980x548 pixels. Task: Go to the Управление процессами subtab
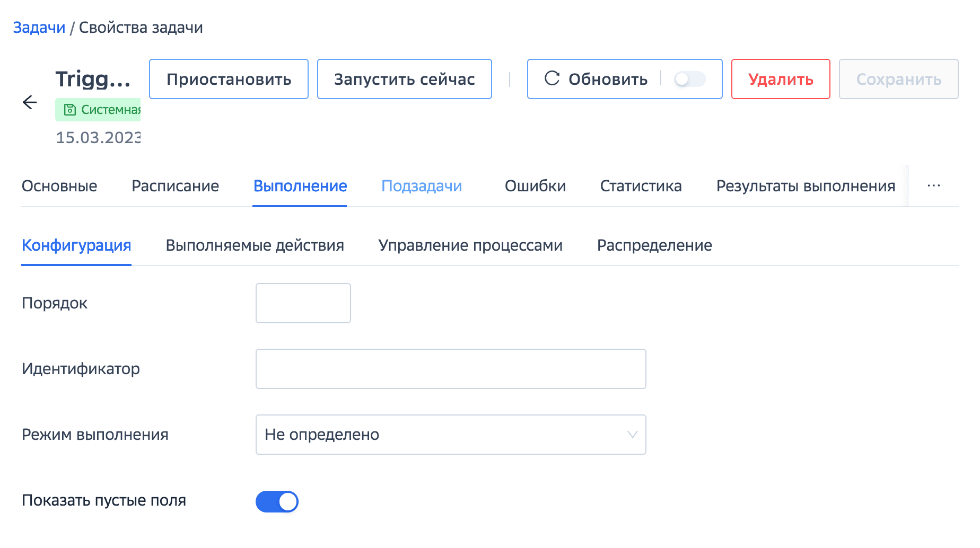470,245
